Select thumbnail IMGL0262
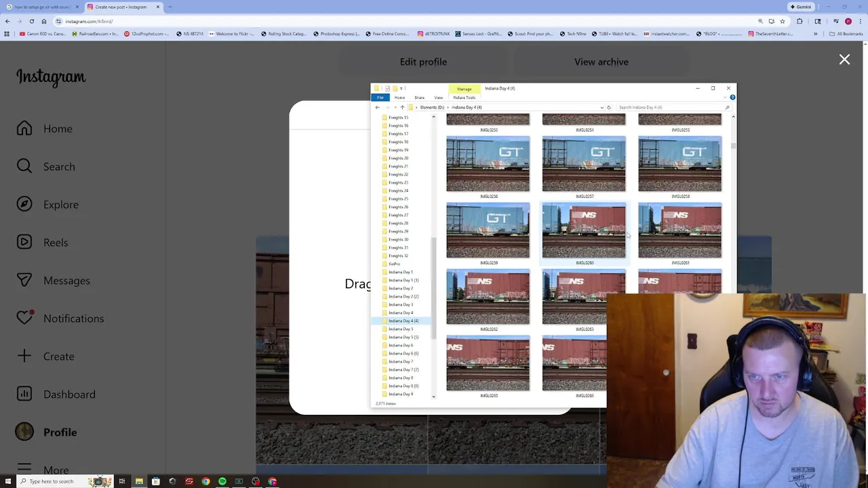 [x=488, y=300]
